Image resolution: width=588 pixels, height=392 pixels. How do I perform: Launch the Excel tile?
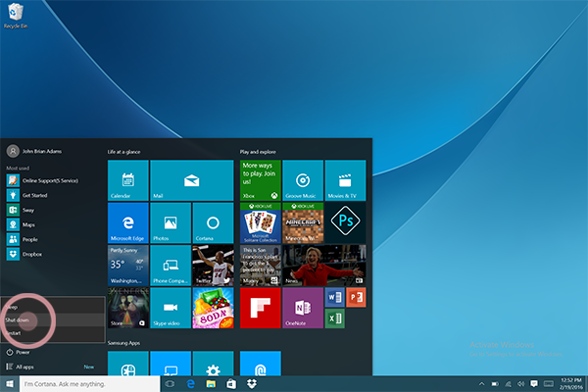point(334,318)
